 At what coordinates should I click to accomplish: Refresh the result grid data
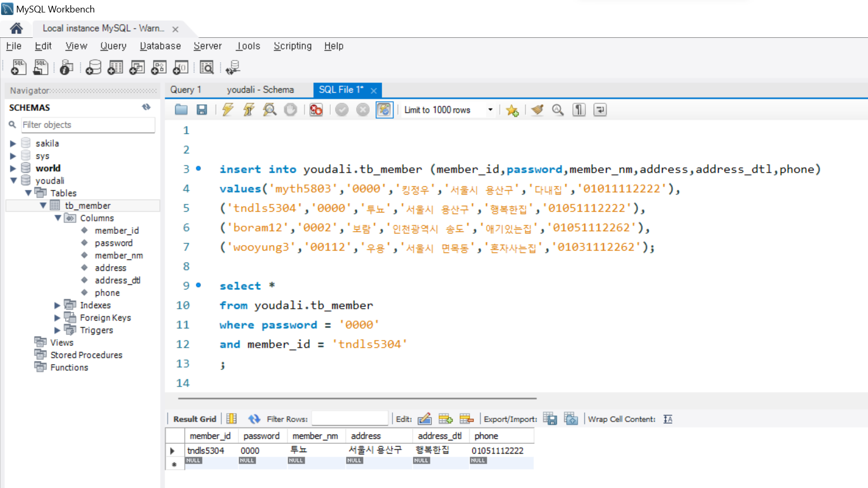pos(254,419)
